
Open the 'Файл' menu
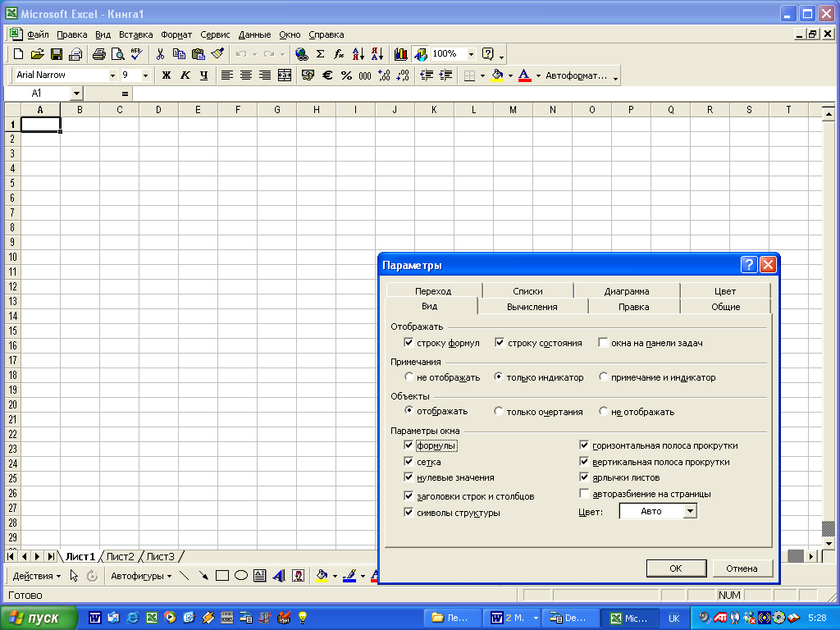[x=38, y=34]
